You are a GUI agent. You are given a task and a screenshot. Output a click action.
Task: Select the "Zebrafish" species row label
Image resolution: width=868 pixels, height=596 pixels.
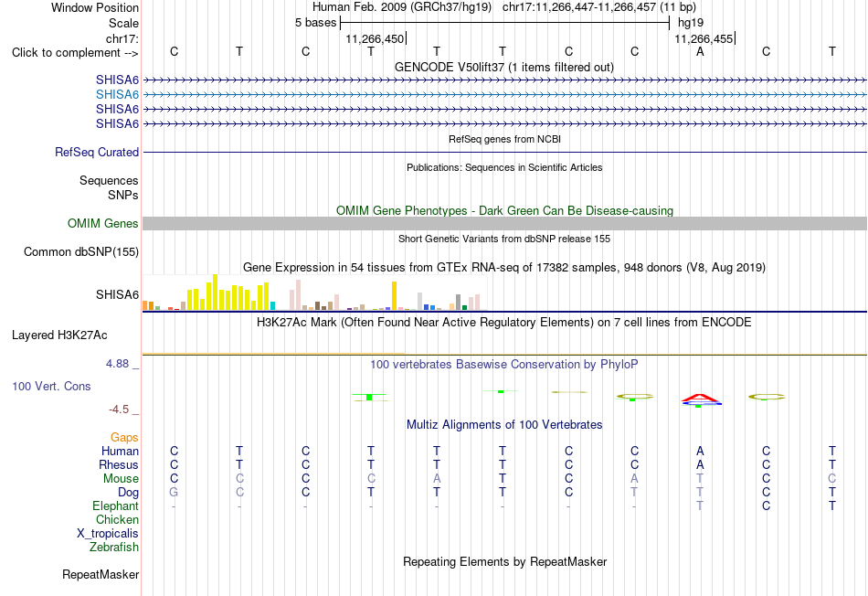point(114,547)
